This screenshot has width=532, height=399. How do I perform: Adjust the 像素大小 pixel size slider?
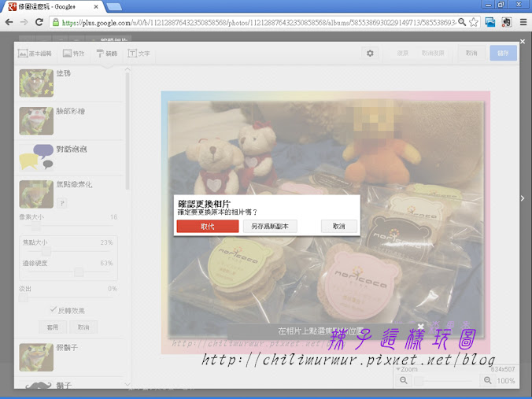click(x=36, y=226)
